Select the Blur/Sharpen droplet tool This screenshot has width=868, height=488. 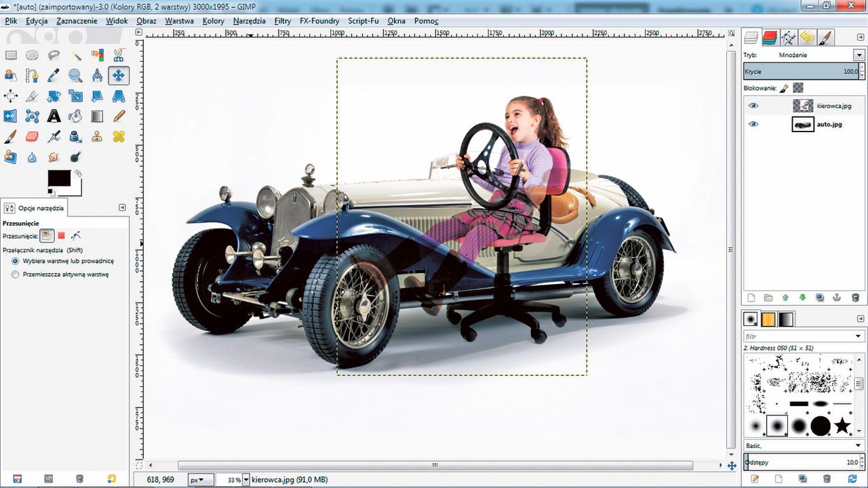[x=32, y=157]
